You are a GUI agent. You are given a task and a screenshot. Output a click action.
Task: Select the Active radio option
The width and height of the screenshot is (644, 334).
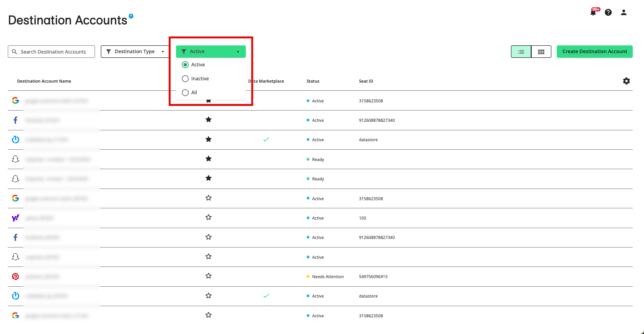pyautogui.click(x=185, y=65)
